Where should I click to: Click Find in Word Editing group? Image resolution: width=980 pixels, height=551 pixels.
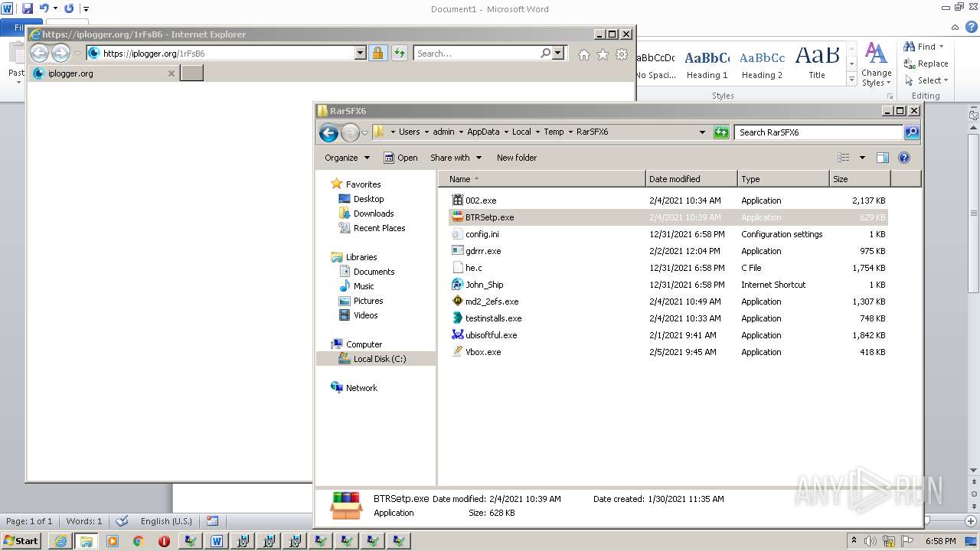pyautogui.click(x=926, y=47)
